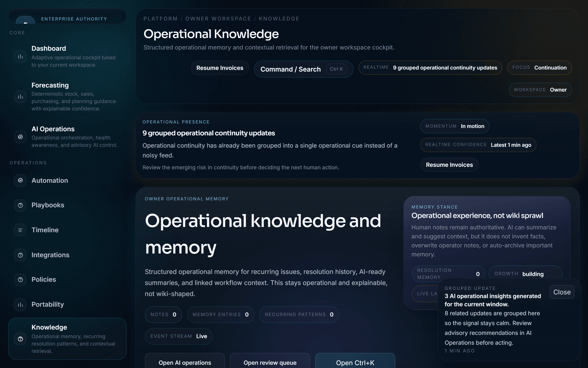
Task: Click the header Resume Invoices button
Action: point(220,68)
